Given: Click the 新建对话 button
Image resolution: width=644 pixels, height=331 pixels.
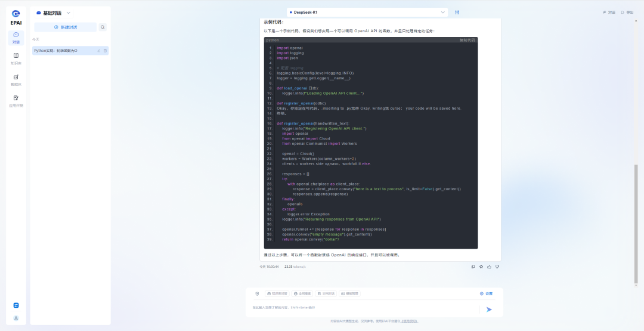Looking at the screenshot, I should click(65, 27).
